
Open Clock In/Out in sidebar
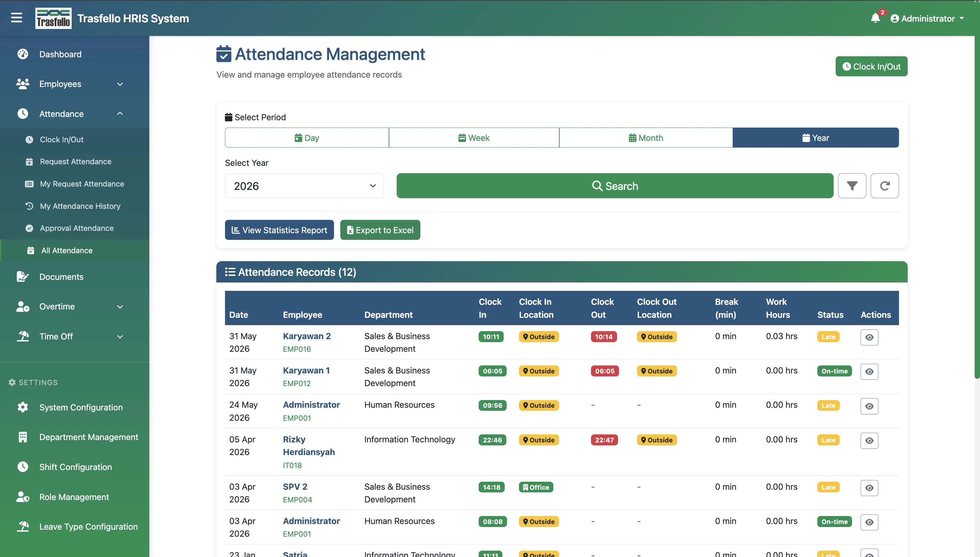tap(75, 140)
